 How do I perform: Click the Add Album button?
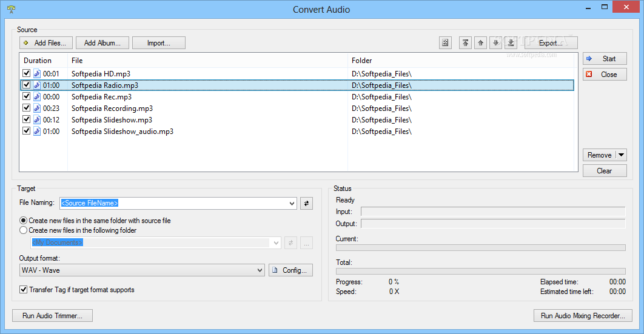click(x=102, y=42)
